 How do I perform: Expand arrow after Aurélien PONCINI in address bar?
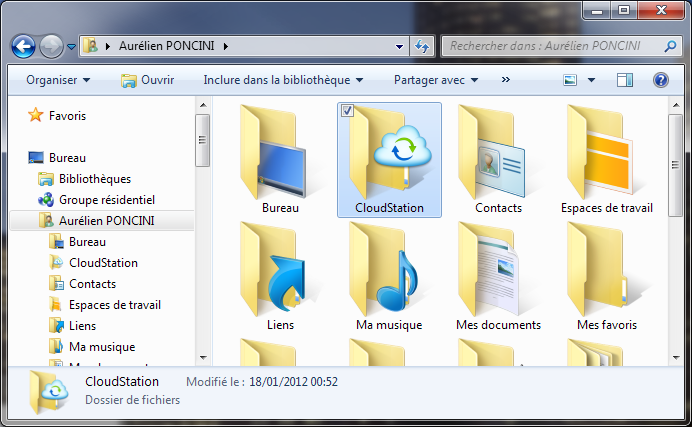pyautogui.click(x=226, y=46)
